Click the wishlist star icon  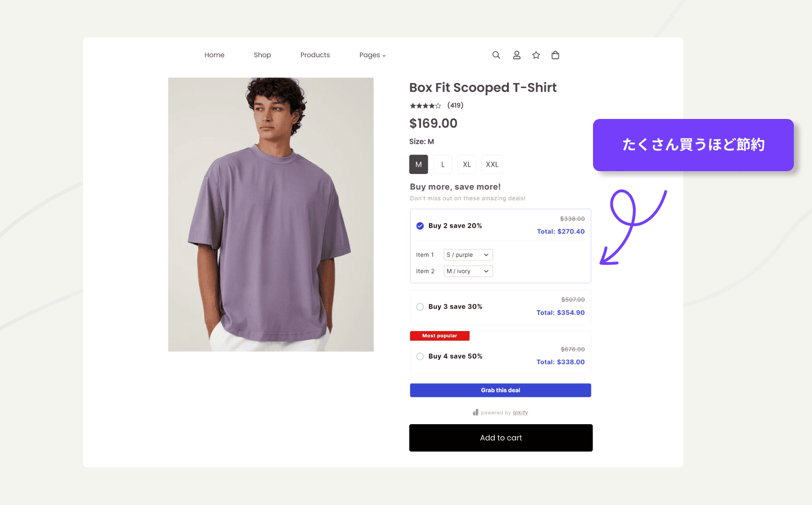coord(536,55)
